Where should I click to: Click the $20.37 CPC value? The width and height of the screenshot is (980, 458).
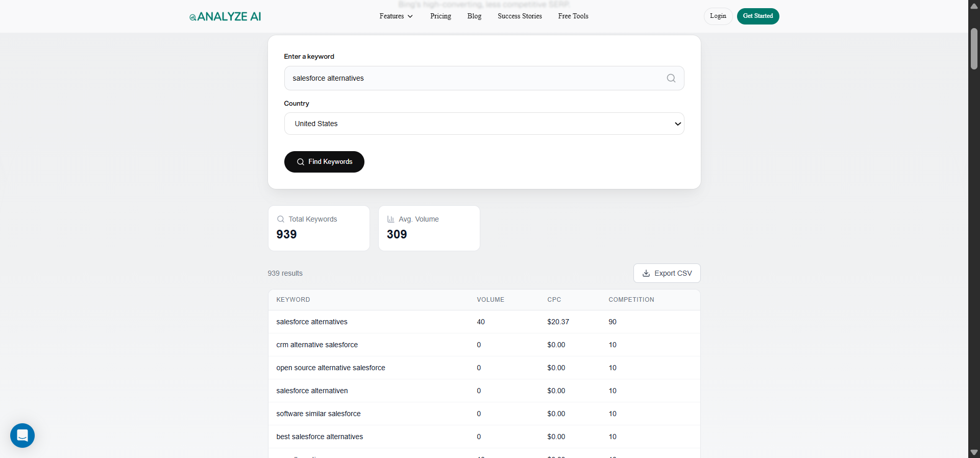click(558, 322)
